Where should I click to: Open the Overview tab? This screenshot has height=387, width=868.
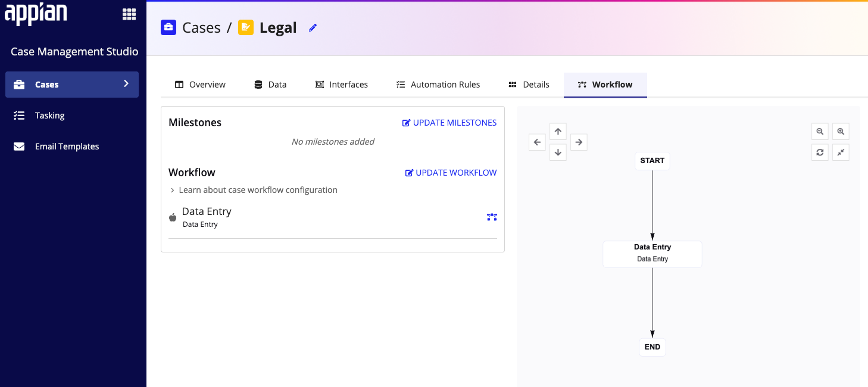(x=200, y=85)
